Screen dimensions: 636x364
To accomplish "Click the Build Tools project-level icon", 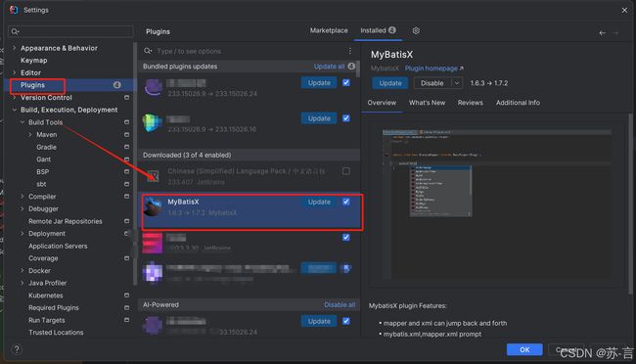I will (x=126, y=122).
